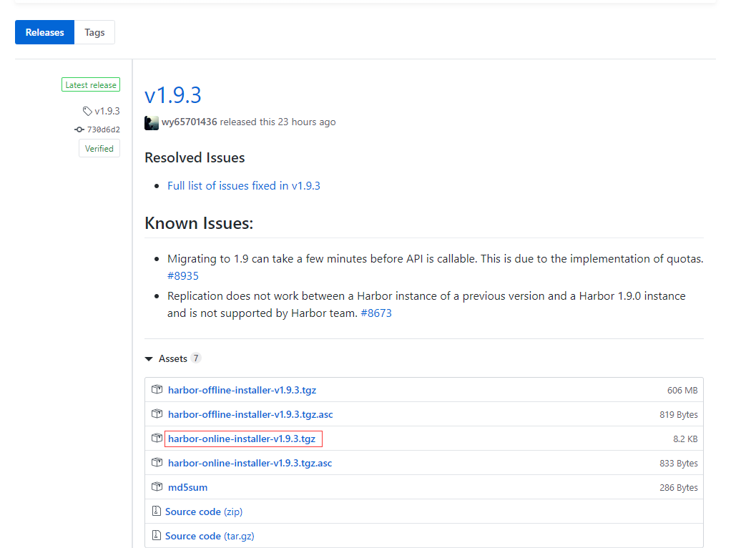Select the Releases tab
This screenshot has width=756, height=548.
click(45, 32)
